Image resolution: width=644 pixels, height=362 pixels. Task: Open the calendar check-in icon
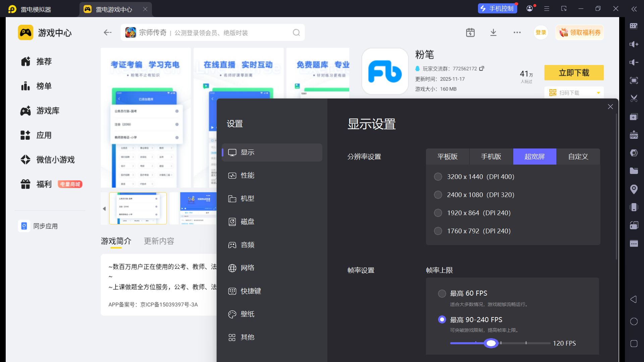click(470, 33)
